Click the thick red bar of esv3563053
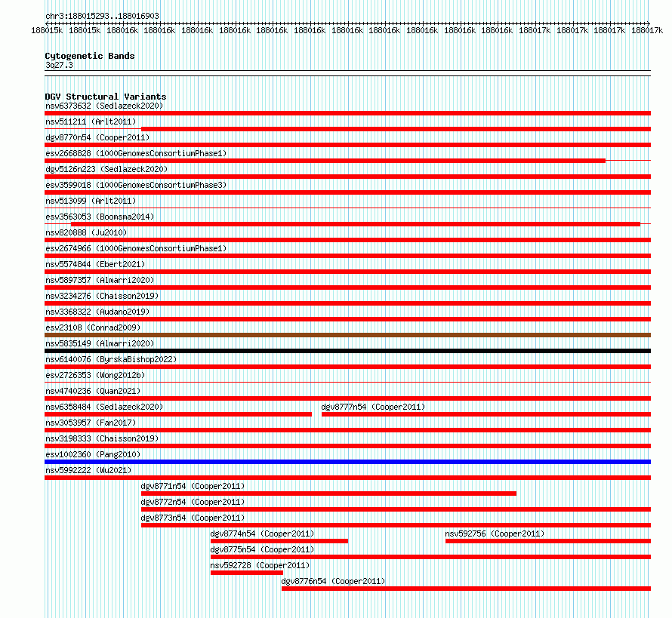The height and width of the screenshot is (618, 672). 356,224
